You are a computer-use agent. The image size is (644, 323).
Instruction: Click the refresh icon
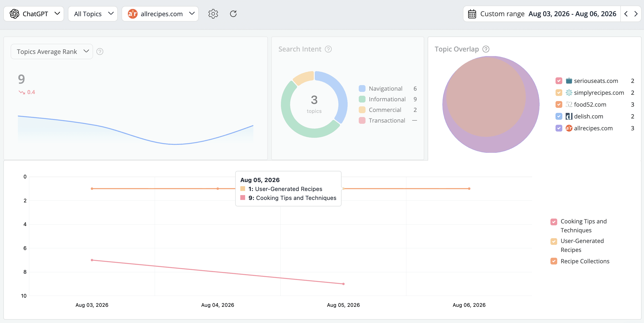coord(233,14)
